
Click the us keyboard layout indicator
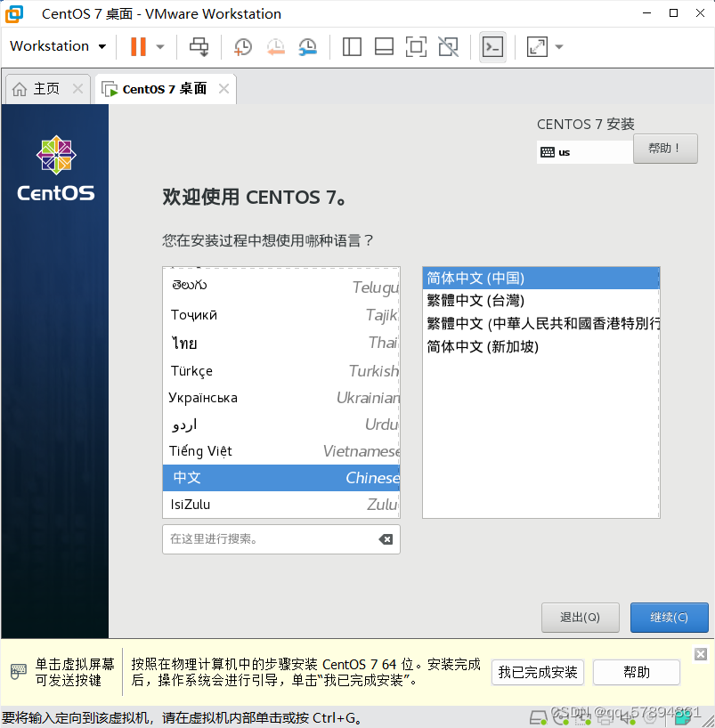pos(584,152)
